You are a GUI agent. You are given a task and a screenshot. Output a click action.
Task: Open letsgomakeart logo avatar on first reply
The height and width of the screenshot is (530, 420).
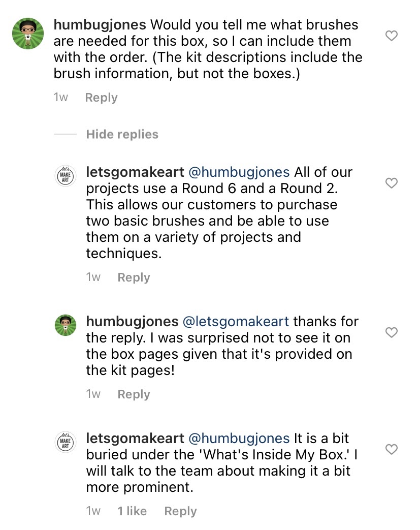tap(65, 176)
